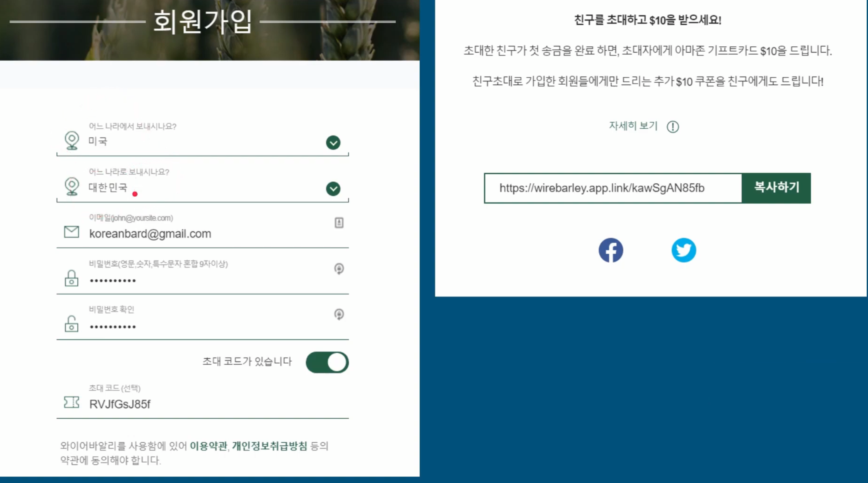Open the 자세히 보기 link
868x483 pixels.
click(633, 126)
